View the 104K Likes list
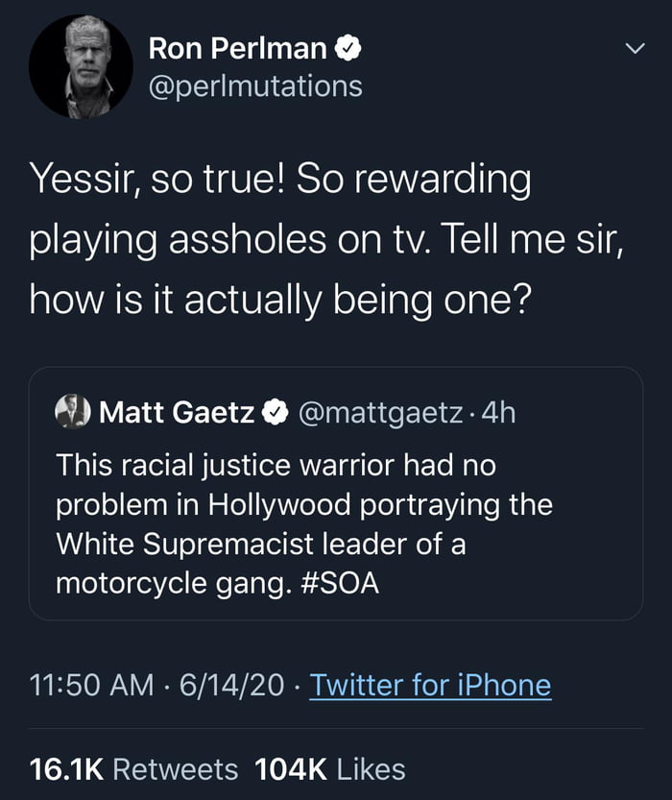The image size is (672, 800). 330,768
